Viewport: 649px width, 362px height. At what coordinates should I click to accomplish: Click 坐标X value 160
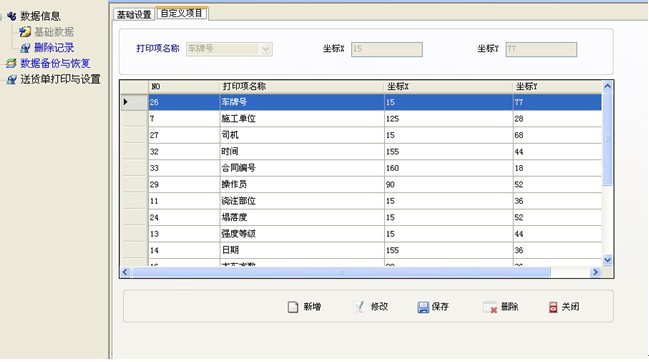[448, 168]
